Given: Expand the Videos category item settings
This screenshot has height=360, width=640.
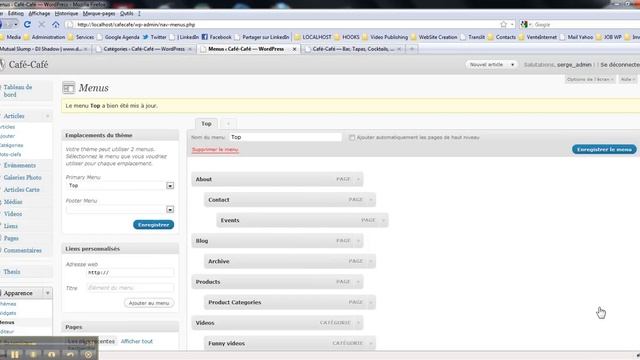Looking at the screenshot, I should pyautogui.click(x=358, y=323).
